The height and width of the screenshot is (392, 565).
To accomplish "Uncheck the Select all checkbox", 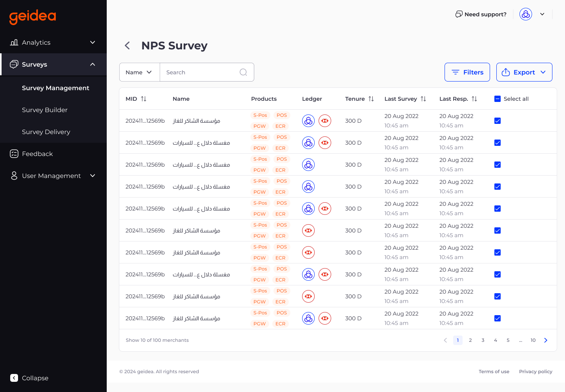I will coord(497,99).
